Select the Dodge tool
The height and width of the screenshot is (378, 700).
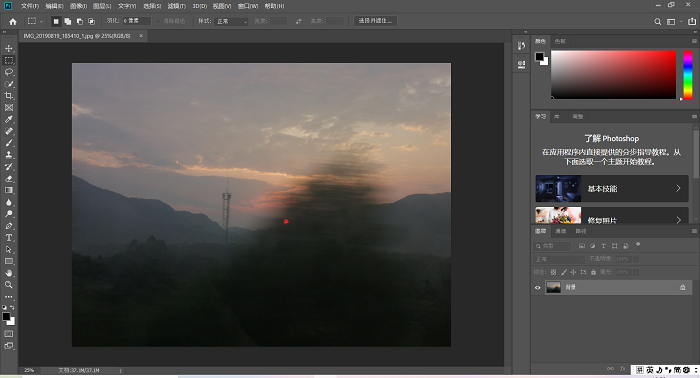8,214
